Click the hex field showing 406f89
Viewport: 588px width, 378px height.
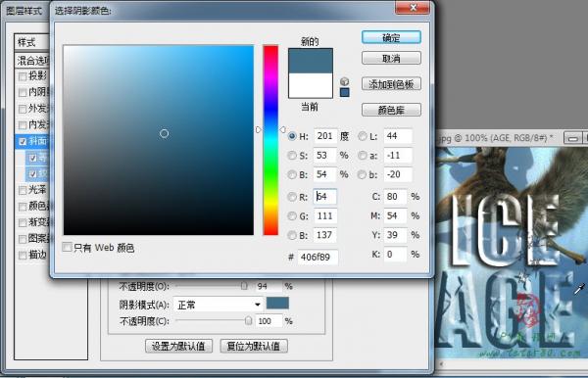(x=318, y=258)
